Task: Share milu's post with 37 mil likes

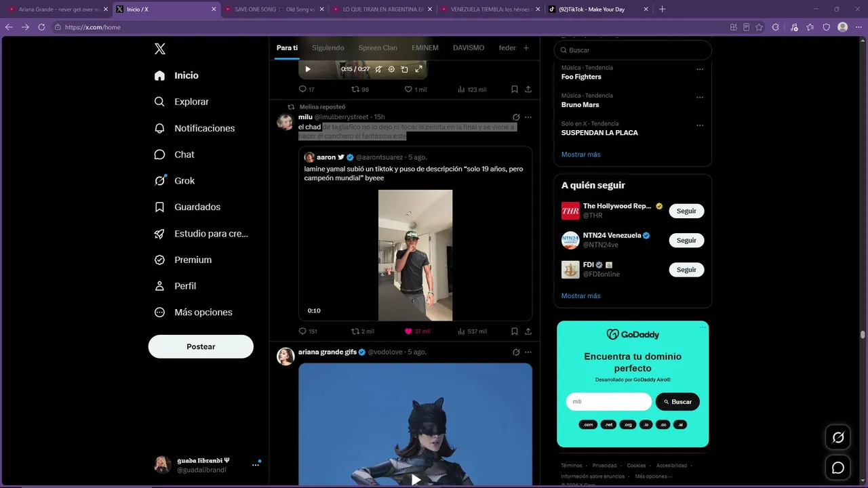Action: 528,331
